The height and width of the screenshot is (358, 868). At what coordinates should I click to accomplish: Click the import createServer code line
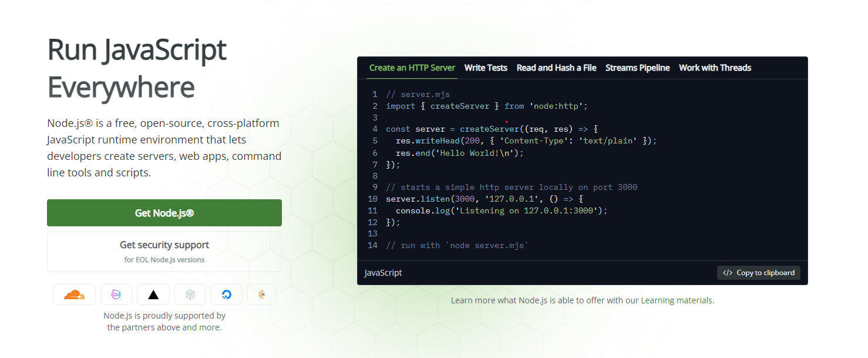click(486, 106)
